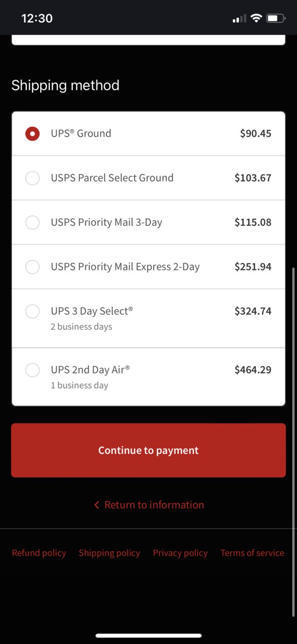
Task: Tap the battery icon in status bar
Action: click(276, 19)
